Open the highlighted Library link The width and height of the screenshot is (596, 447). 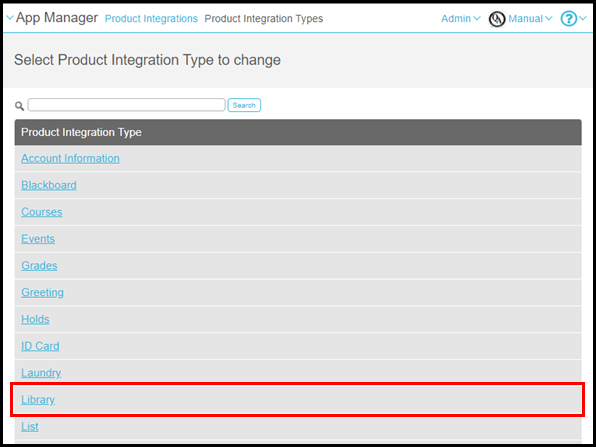coord(38,399)
